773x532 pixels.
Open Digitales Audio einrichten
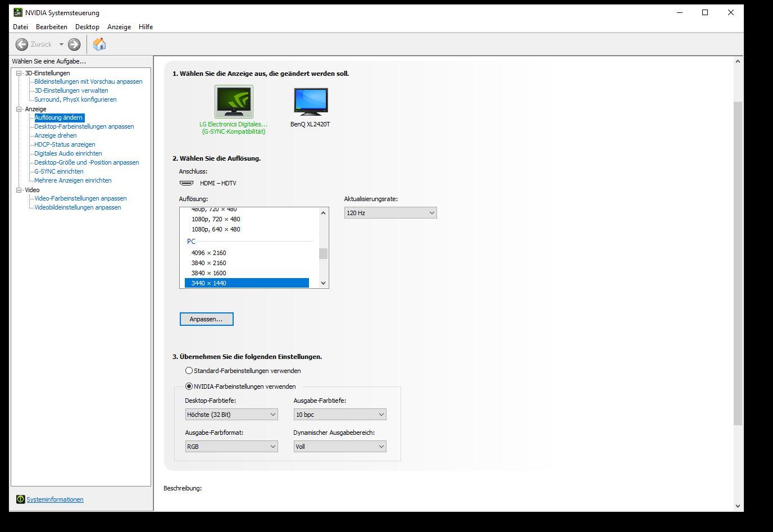68,153
